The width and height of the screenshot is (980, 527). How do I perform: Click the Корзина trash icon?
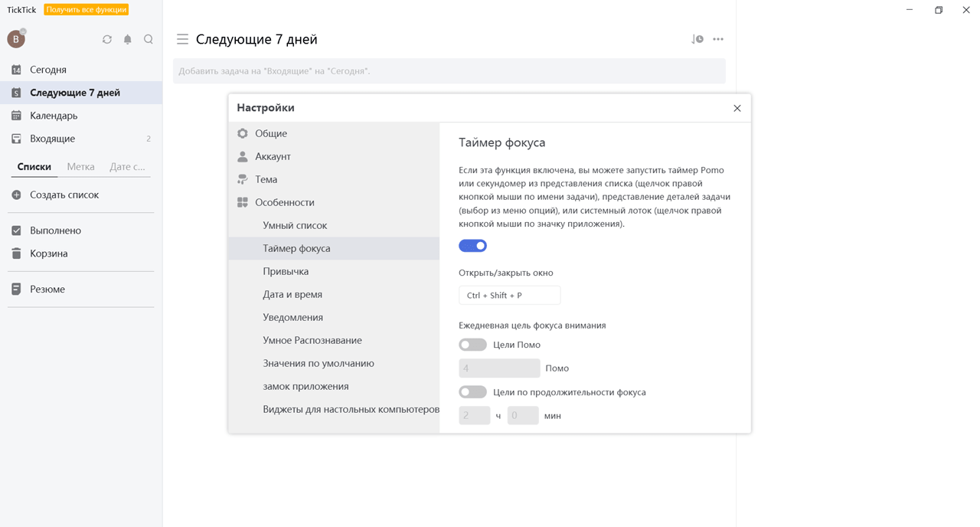coord(16,254)
